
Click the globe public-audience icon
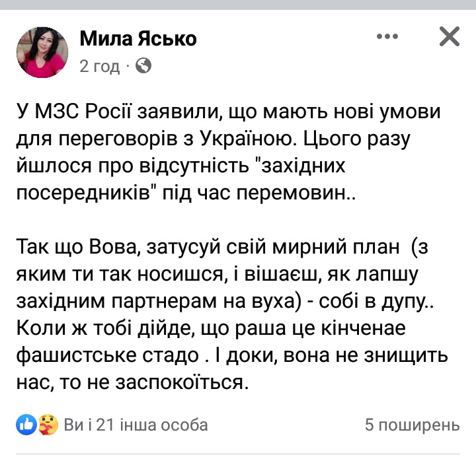pyautogui.click(x=143, y=65)
